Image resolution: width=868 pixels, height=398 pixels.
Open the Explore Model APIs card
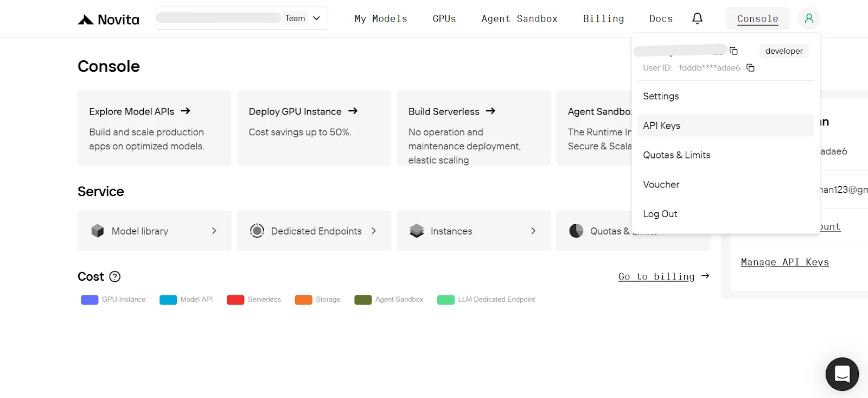click(154, 128)
